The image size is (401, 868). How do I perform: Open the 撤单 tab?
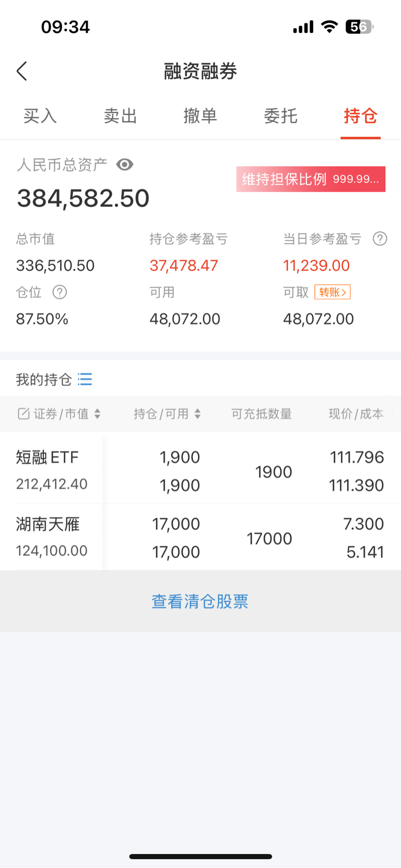tap(200, 116)
